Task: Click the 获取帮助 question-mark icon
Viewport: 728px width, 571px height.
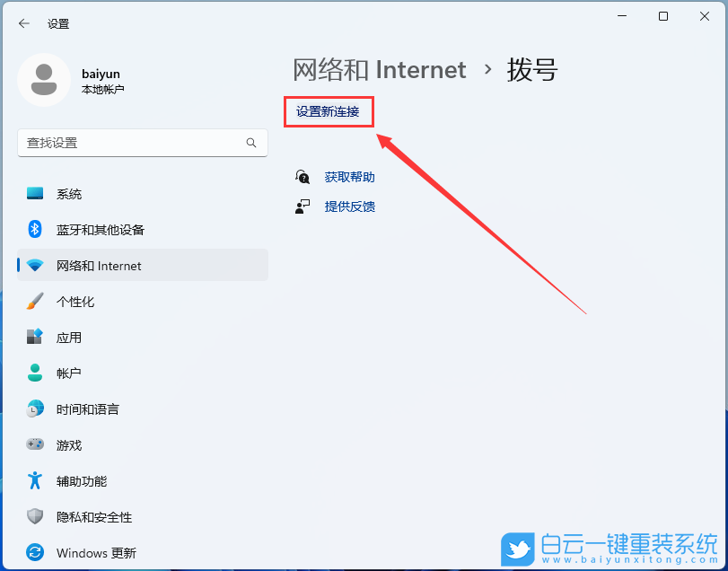Action: (303, 176)
